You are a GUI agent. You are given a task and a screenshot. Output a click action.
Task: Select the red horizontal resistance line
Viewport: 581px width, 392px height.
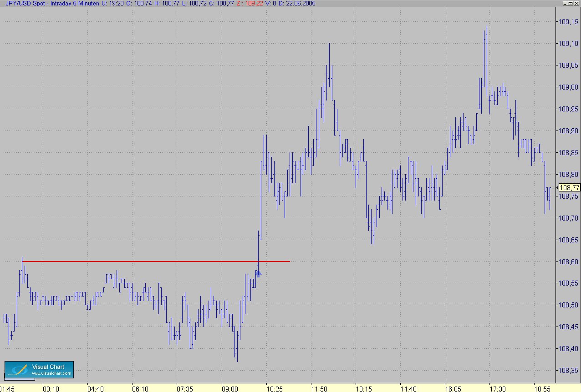tap(156, 261)
